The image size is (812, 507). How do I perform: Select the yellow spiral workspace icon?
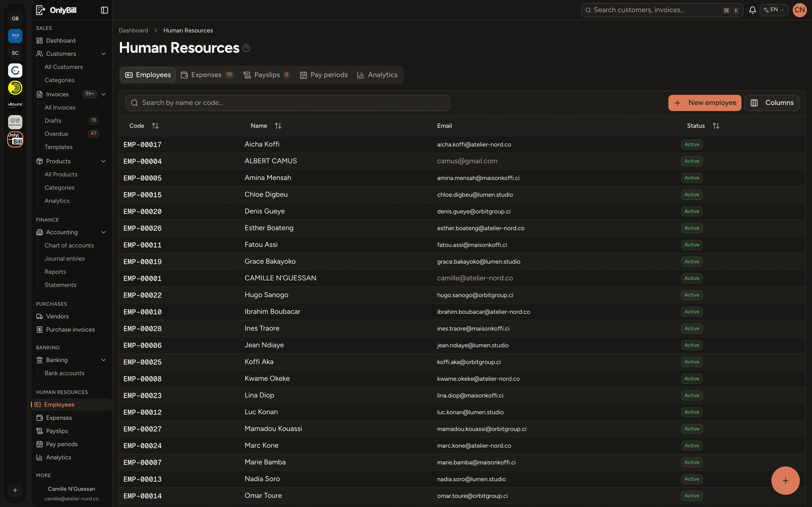[x=15, y=88]
